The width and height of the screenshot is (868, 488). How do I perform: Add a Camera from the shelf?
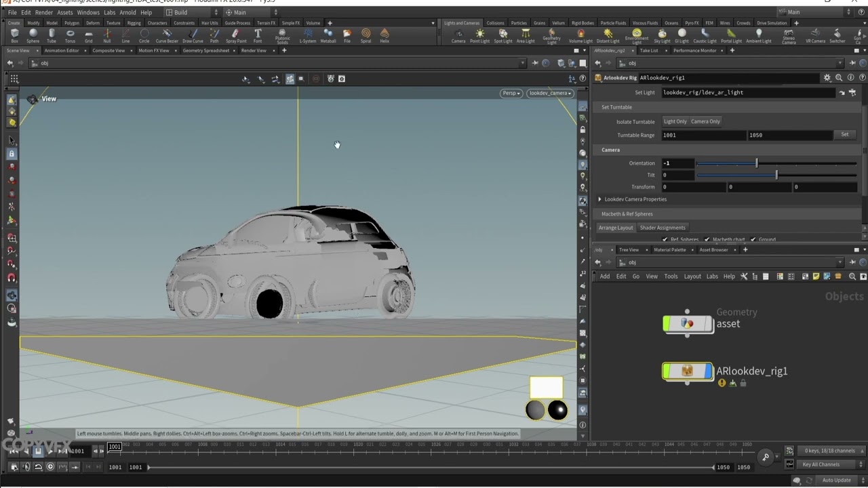pos(458,36)
